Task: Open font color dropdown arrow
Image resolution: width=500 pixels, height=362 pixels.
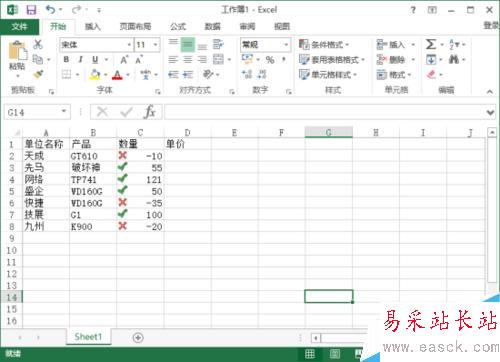Action: 128,75
